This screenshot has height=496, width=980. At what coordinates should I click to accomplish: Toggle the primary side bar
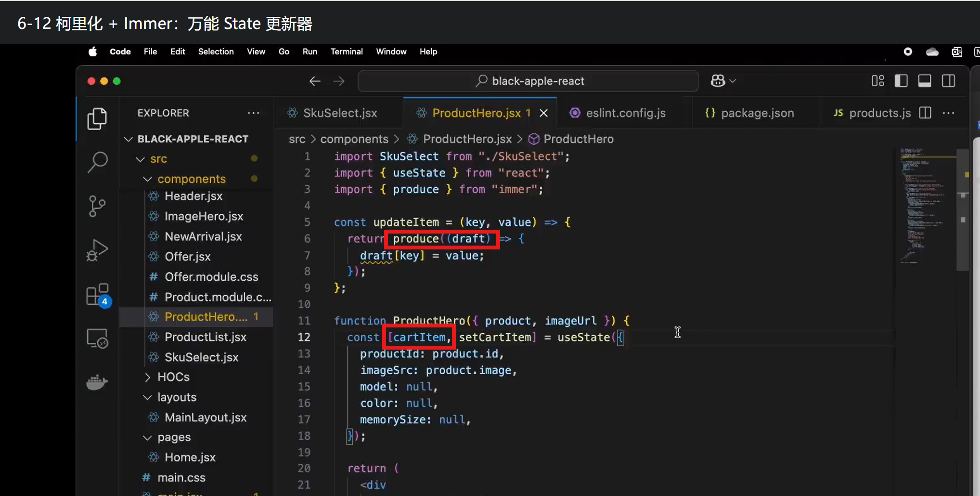(x=901, y=81)
